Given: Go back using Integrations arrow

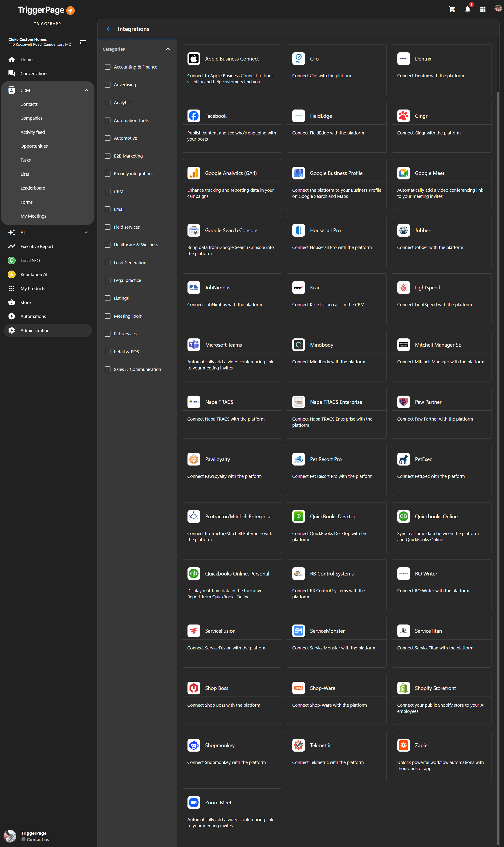Looking at the screenshot, I should (109, 29).
